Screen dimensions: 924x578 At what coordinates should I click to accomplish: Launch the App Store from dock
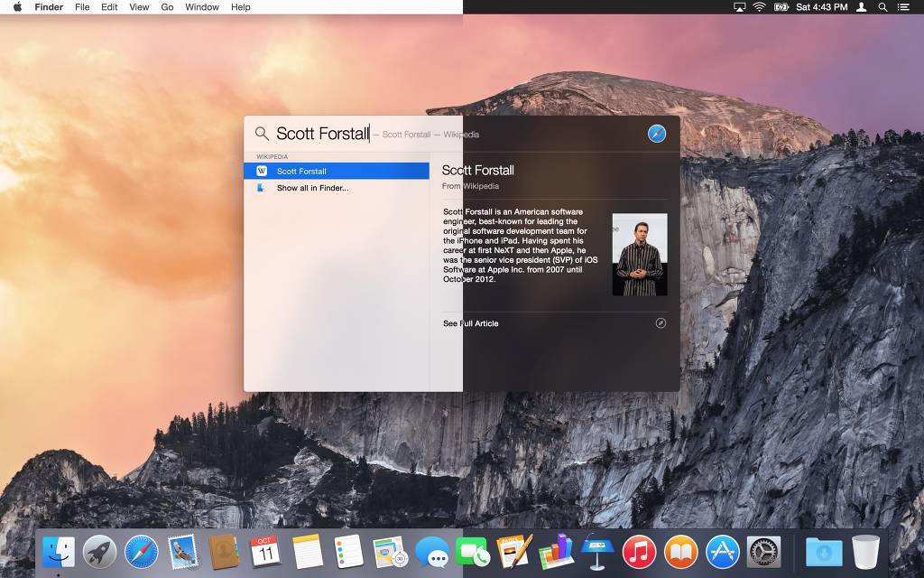pos(723,551)
